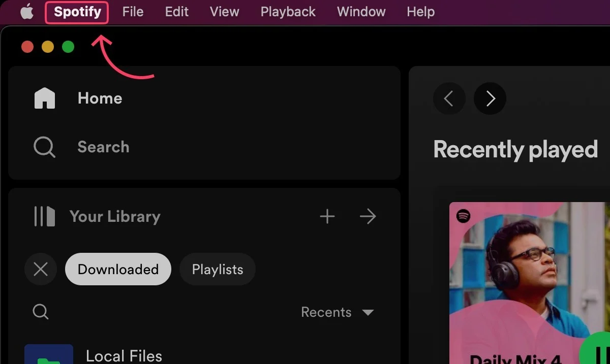Minimize the window with the yellow button

pos(48,47)
